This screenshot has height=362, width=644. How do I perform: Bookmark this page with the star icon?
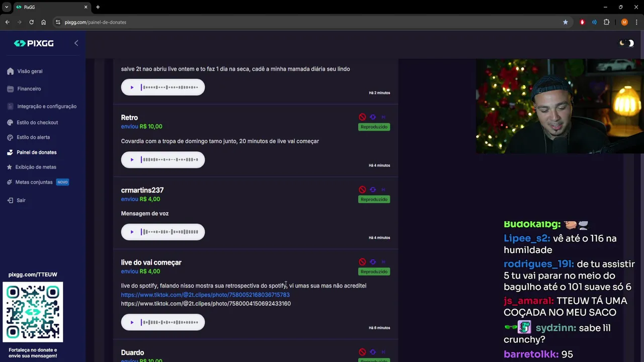(566, 22)
